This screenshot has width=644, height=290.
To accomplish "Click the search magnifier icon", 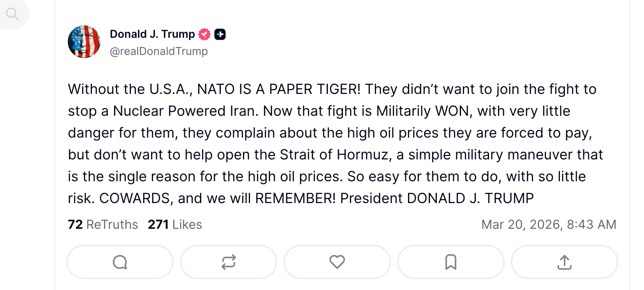I will [12, 14].
